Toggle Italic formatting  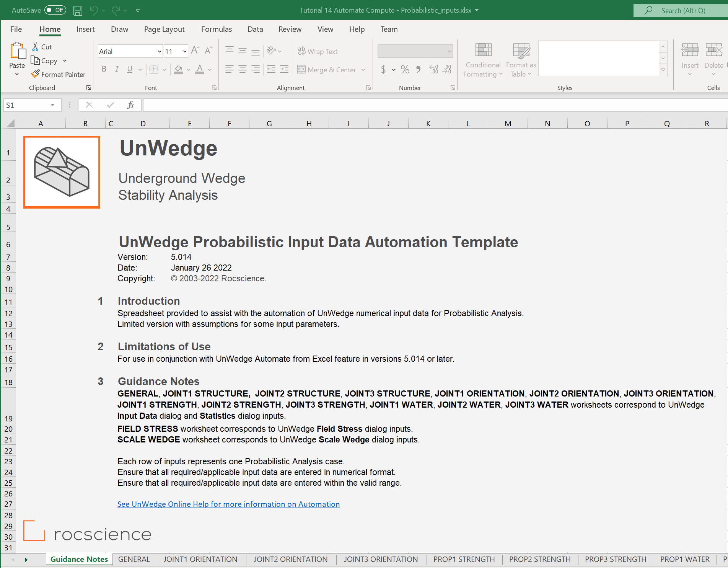coord(117,69)
